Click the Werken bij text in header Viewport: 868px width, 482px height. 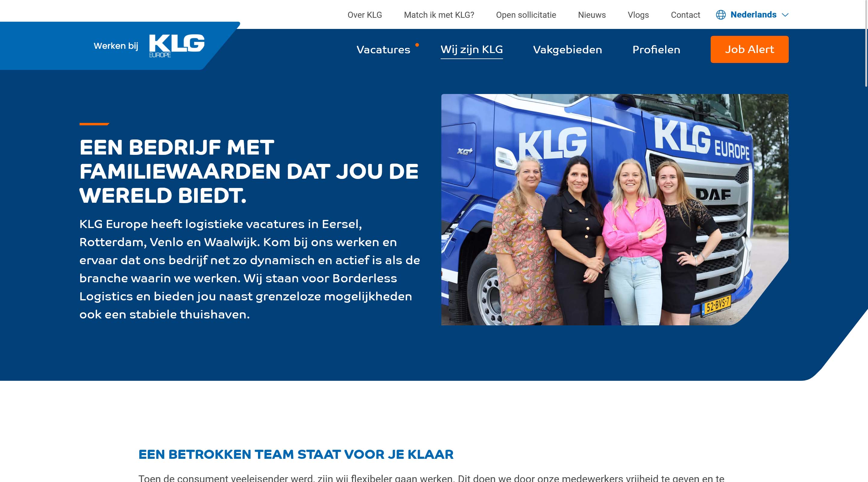(x=116, y=46)
